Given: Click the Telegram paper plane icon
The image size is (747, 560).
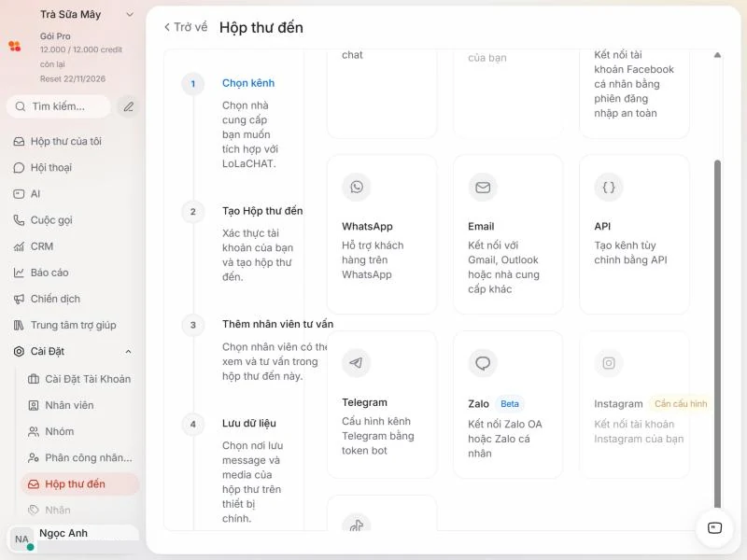Looking at the screenshot, I should click(357, 363).
